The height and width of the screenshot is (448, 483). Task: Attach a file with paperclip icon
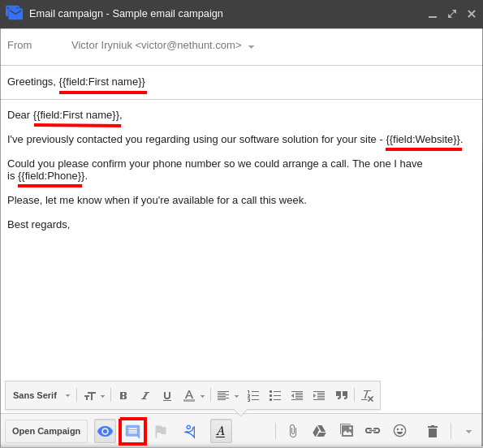click(293, 431)
